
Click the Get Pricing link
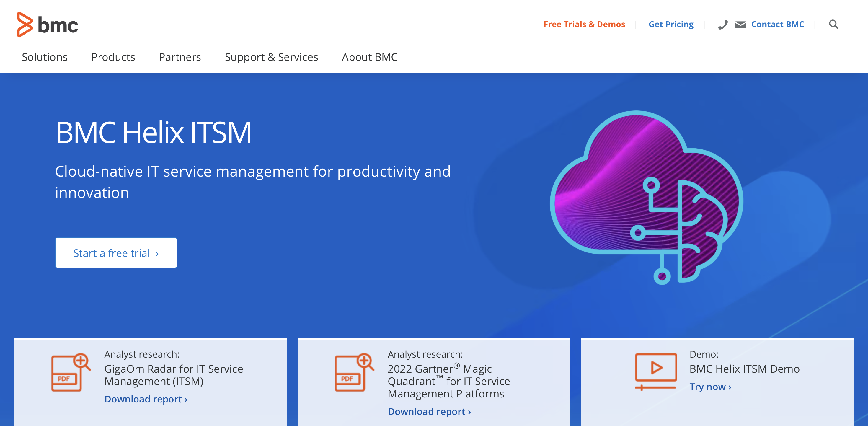click(x=671, y=24)
